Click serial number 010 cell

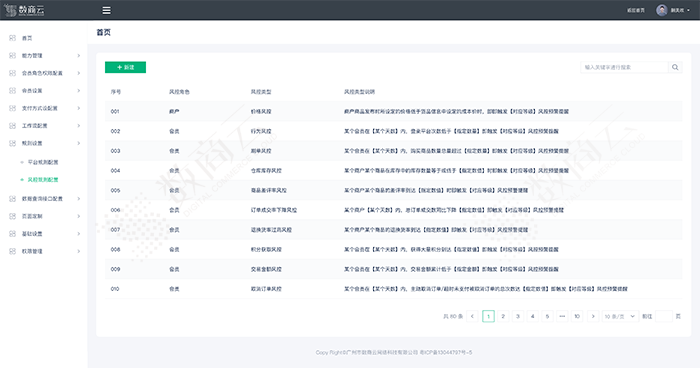coord(115,289)
